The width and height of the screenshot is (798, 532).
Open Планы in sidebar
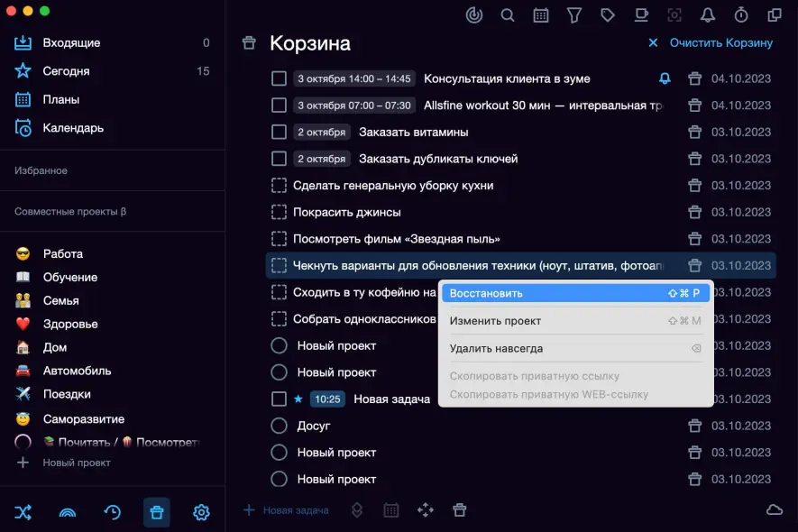click(112, 99)
